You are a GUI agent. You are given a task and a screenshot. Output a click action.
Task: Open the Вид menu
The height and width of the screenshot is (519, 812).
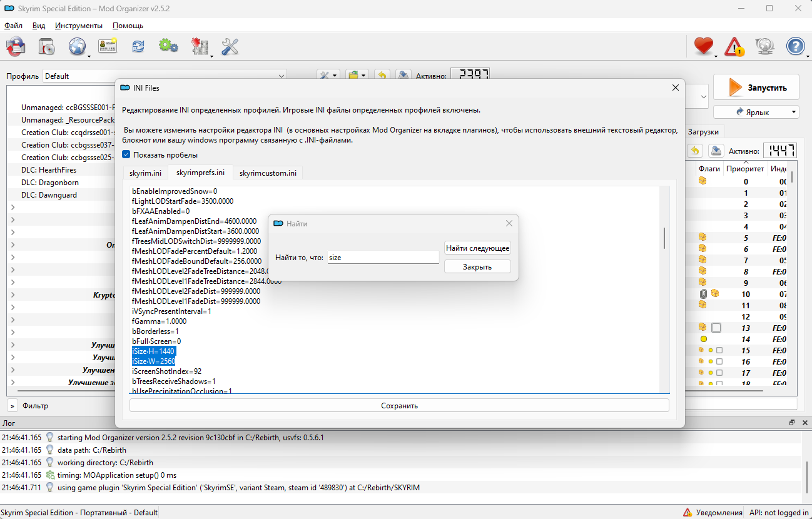tap(39, 26)
